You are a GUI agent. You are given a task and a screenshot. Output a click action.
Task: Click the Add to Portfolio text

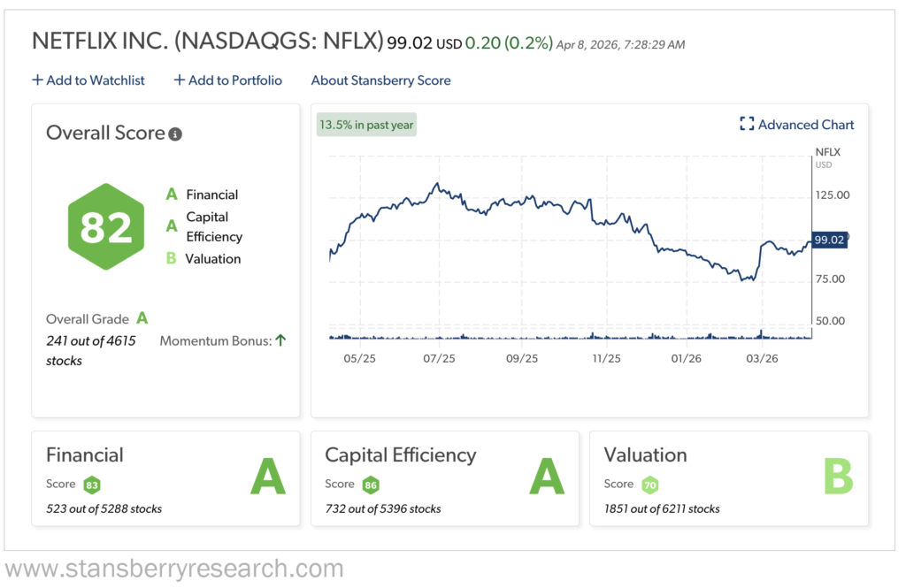(x=235, y=80)
